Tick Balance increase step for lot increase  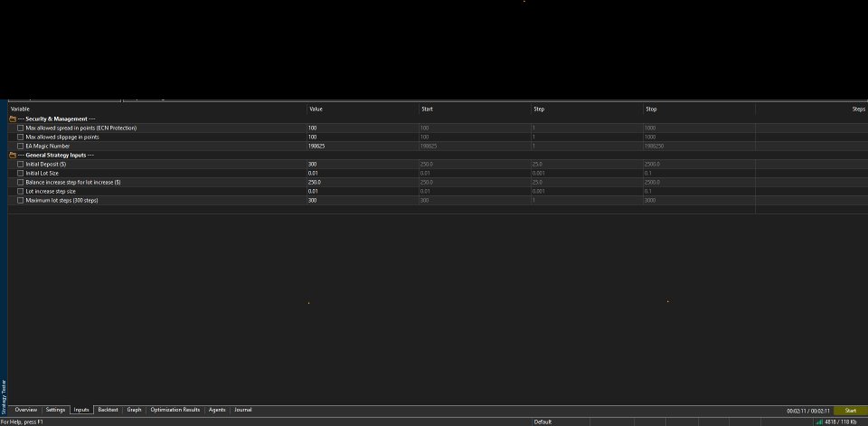(x=21, y=183)
